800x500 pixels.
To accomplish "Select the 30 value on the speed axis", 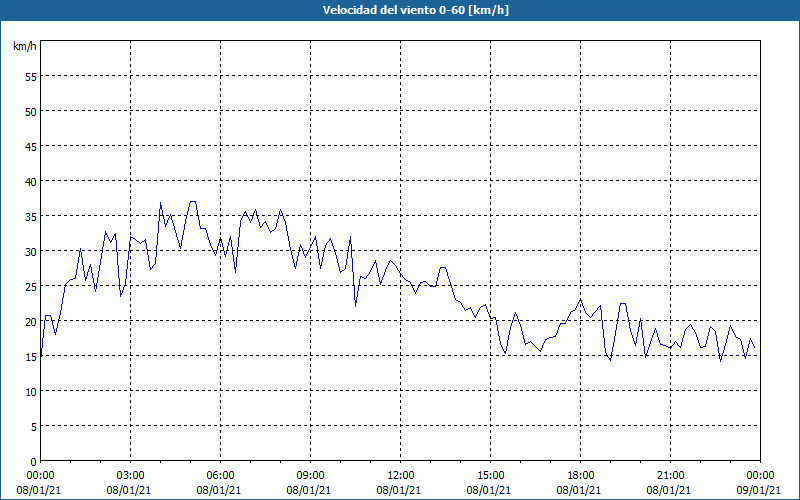I will (31, 252).
